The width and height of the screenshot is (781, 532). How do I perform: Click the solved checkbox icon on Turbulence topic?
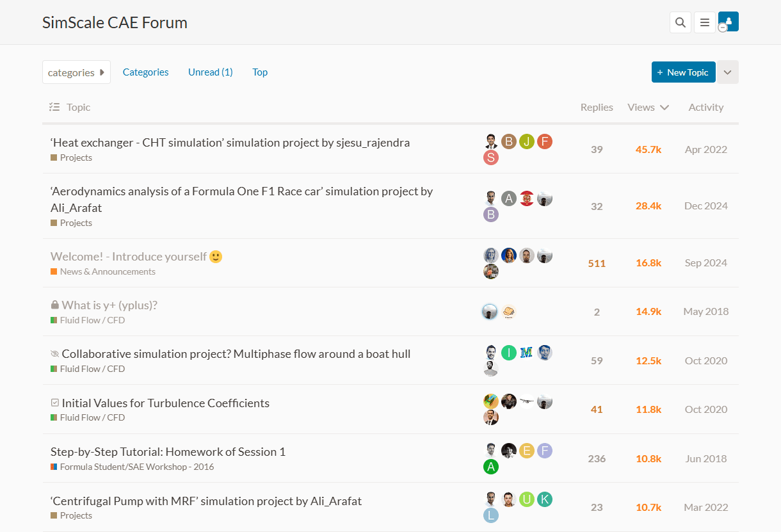pos(54,403)
